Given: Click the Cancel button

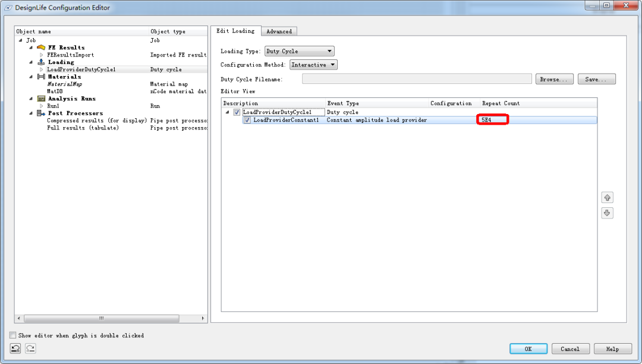Looking at the screenshot, I should [x=570, y=349].
